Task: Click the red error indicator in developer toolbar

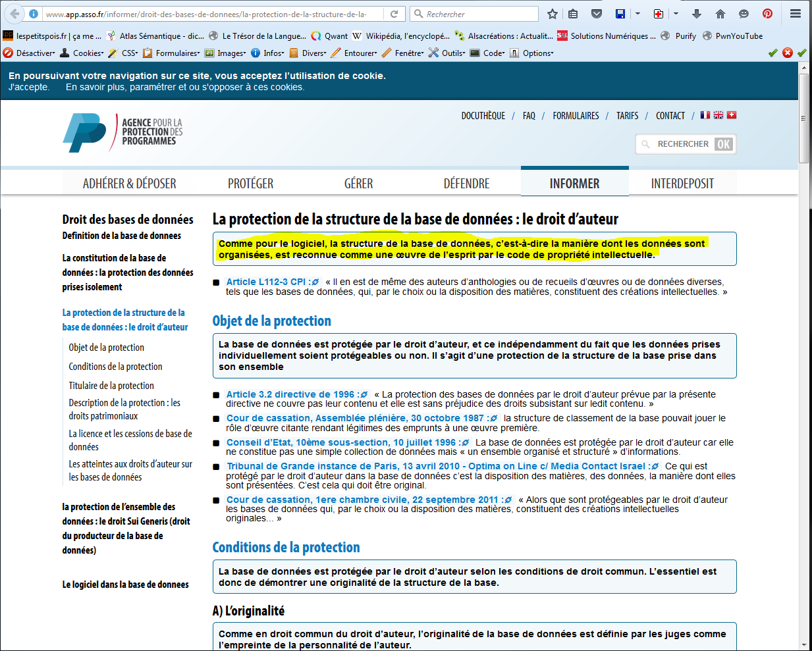Action: [x=788, y=53]
